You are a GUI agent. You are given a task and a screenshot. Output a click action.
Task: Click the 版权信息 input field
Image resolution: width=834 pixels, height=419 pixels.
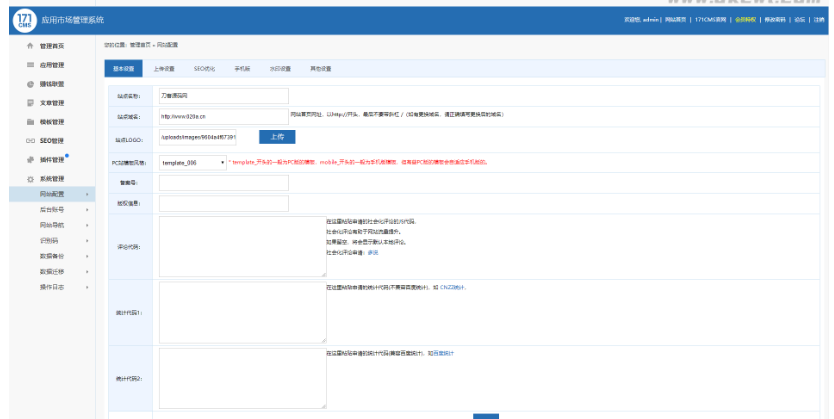[224, 203]
